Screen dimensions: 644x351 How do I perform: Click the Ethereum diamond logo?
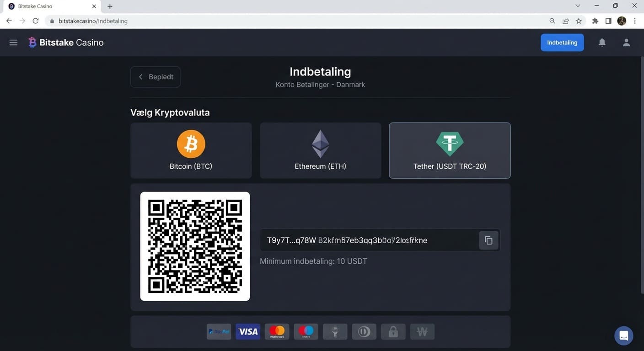[x=320, y=144]
